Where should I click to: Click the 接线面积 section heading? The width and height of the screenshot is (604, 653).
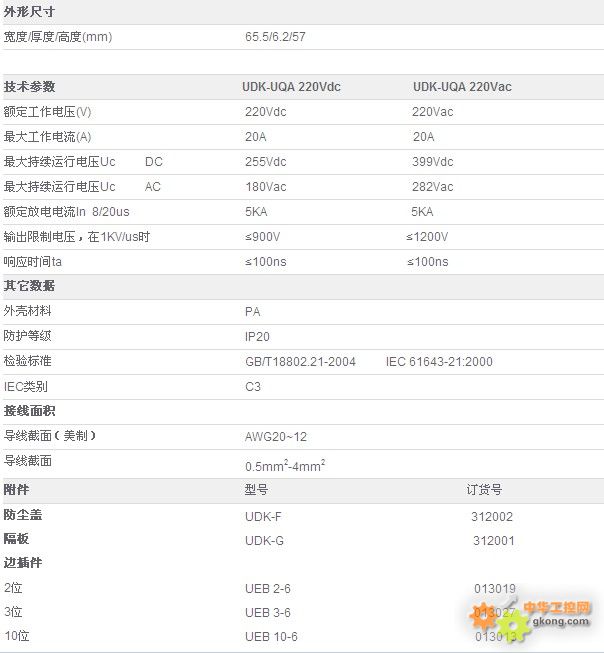30,411
